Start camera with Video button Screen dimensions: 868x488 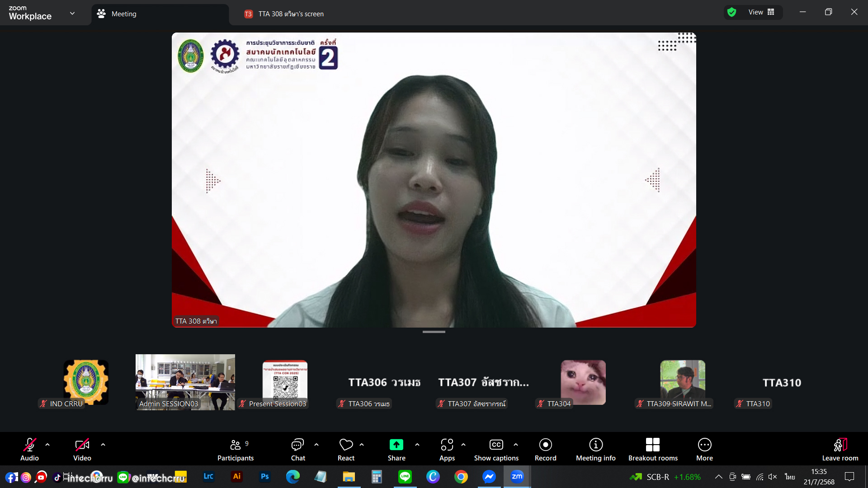(x=82, y=450)
